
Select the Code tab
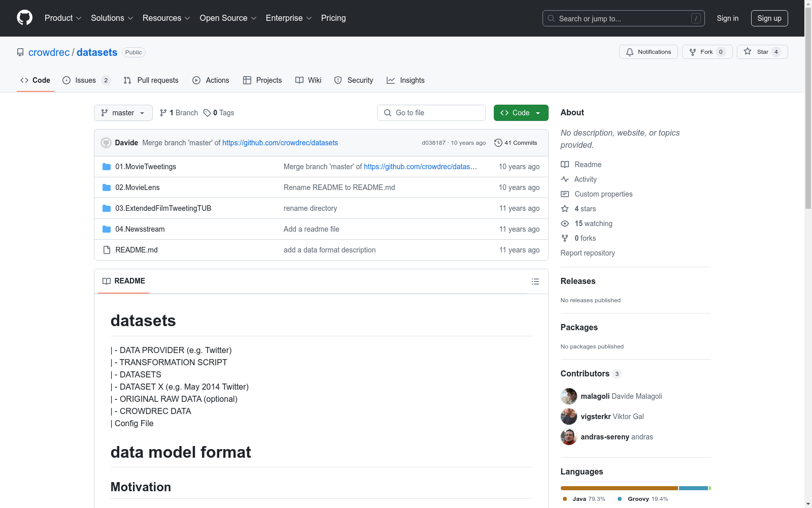35,80
